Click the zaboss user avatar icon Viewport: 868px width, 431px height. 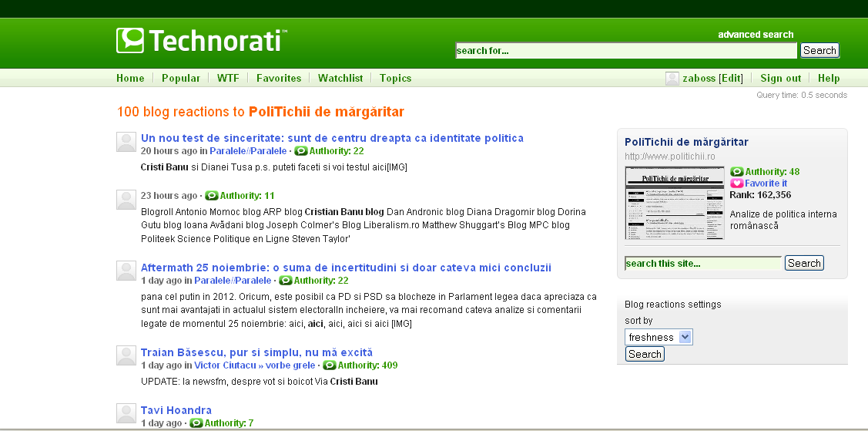pyautogui.click(x=672, y=79)
